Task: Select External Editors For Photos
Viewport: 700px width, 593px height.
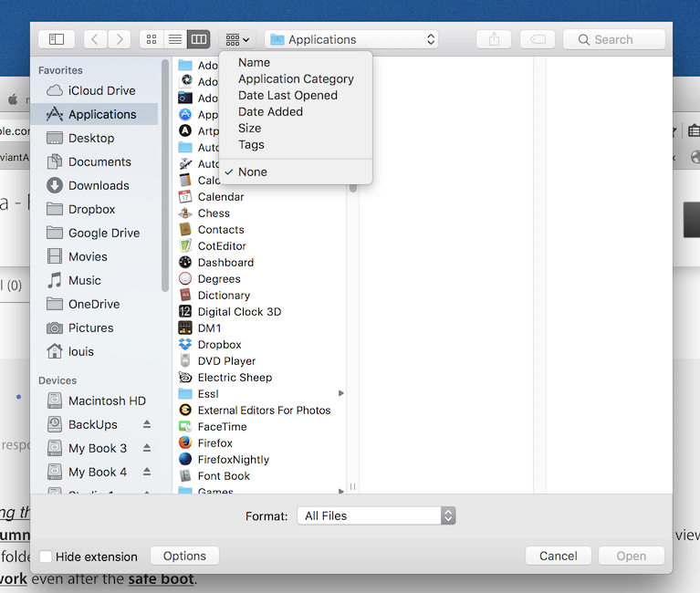Action: [x=261, y=410]
